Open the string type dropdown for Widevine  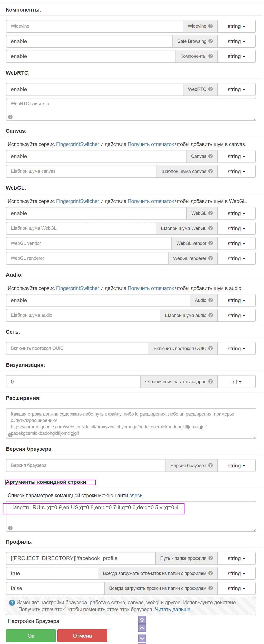tap(236, 26)
